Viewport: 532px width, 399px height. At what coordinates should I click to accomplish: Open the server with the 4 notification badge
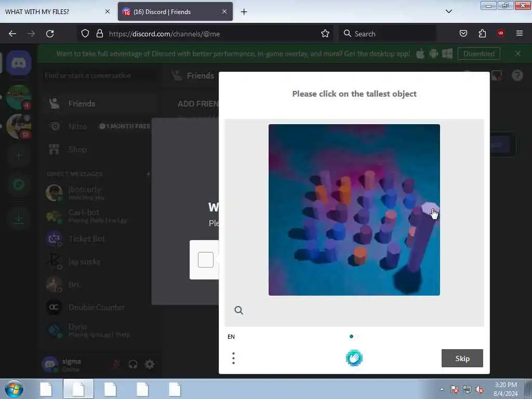point(19,97)
